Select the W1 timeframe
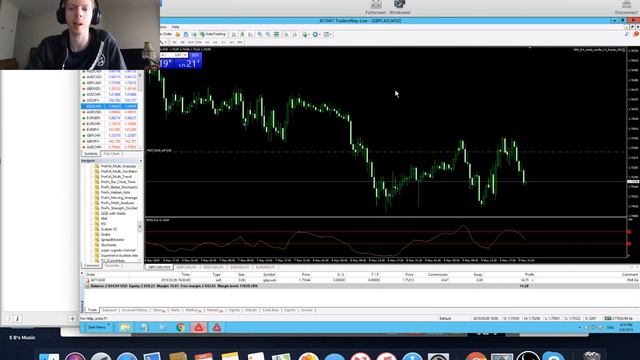The image size is (640, 360). pyautogui.click(x=232, y=42)
